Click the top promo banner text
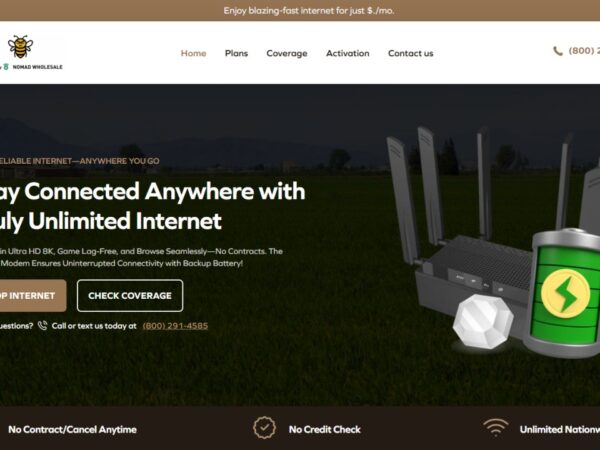The image size is (600, 450). (309, 11)
